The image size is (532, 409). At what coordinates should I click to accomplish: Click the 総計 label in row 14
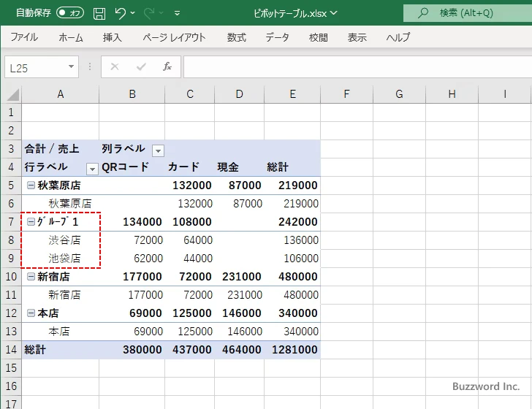(x=35, y=350)
